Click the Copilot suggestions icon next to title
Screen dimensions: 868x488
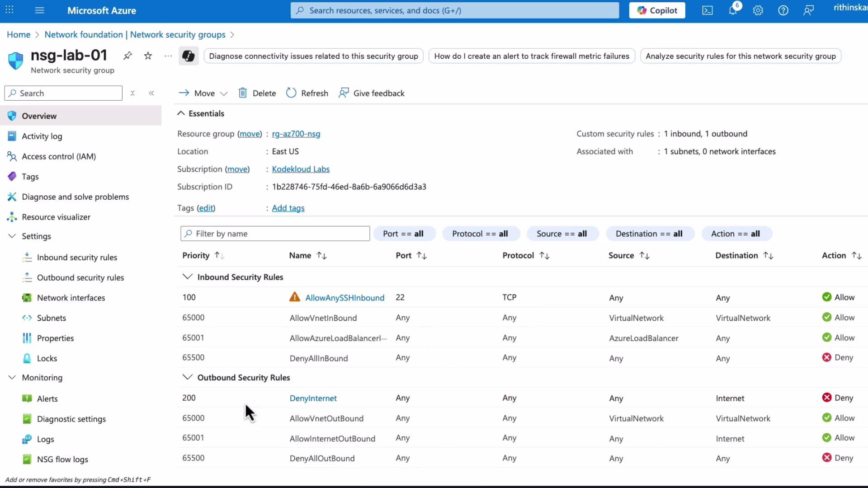point(189,56)
